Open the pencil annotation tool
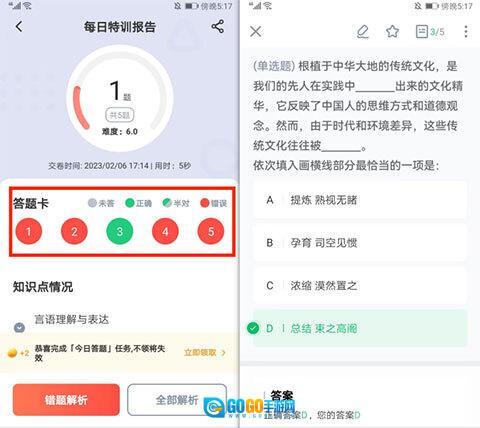This screenshot has width=480, height=428. tap(363, 32)
